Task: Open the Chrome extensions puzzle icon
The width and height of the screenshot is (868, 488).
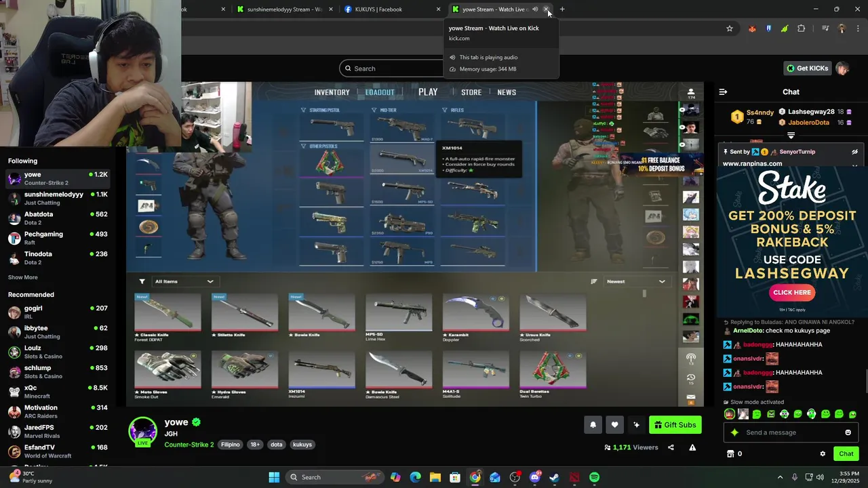Action: tap(802, 28)
